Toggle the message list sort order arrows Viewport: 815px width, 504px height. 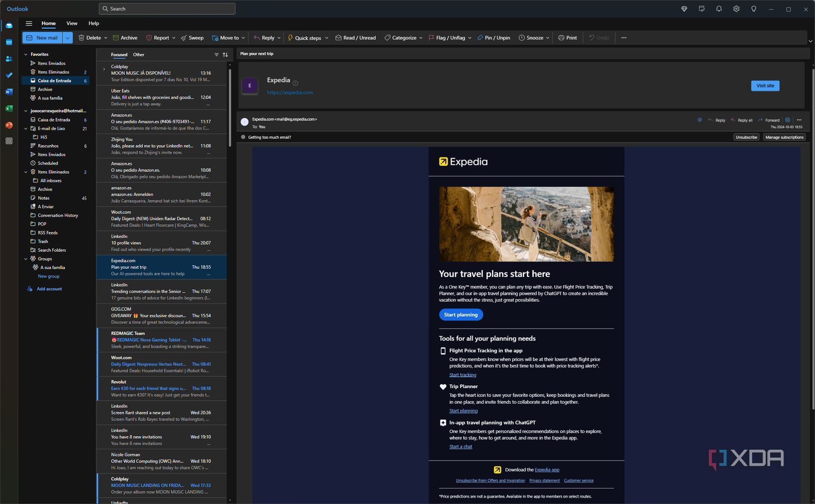coord(225,55)
